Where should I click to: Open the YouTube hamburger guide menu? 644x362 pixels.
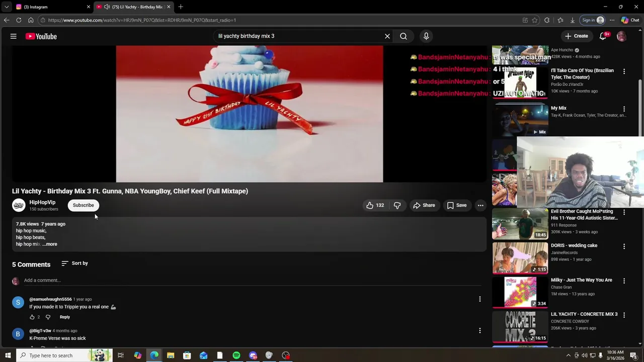click(x=14, y=36)
